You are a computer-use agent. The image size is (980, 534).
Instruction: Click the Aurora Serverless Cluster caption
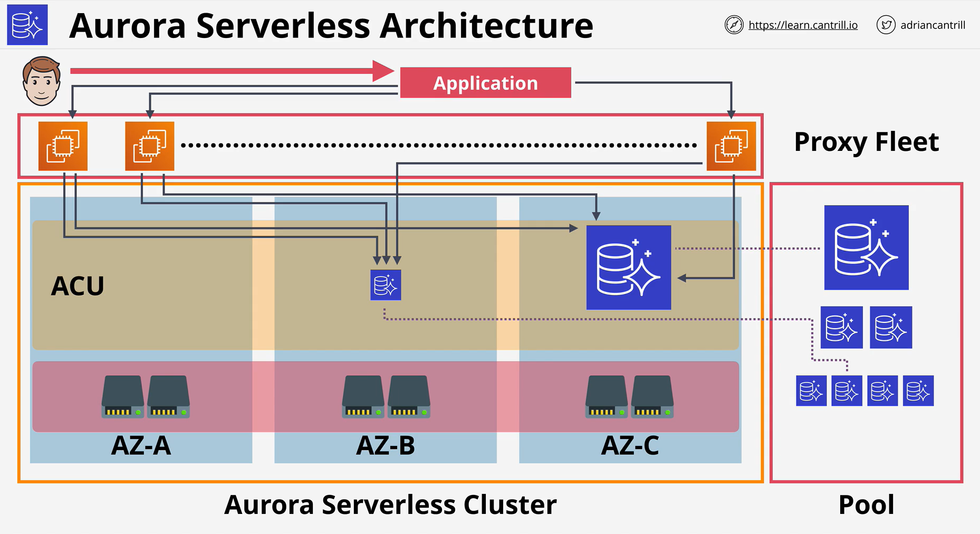coord(390,504)
